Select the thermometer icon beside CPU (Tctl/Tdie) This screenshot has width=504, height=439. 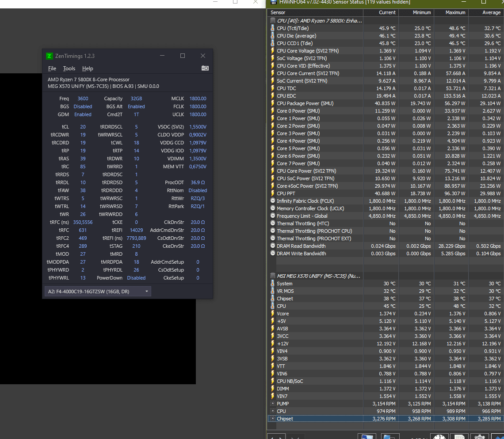click(x=273, y=28)
